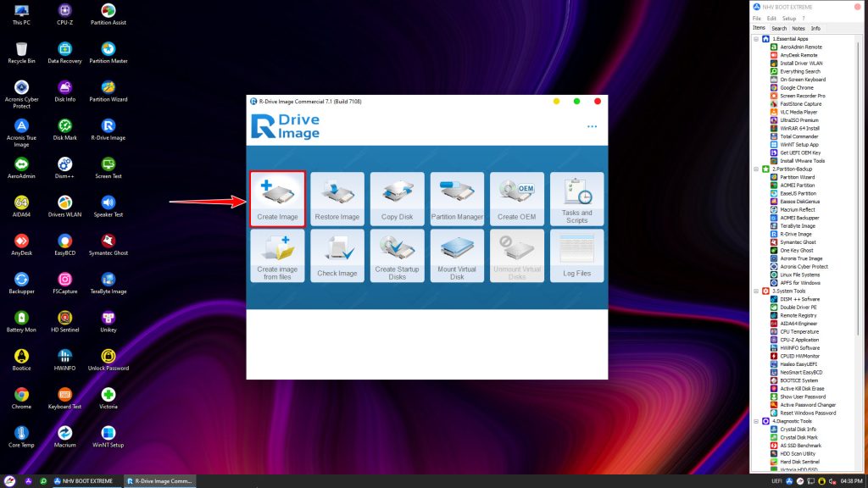Screen dimensions: 868x488
Task: Open Create Startup Disks tile
Action: click(397, 256)
